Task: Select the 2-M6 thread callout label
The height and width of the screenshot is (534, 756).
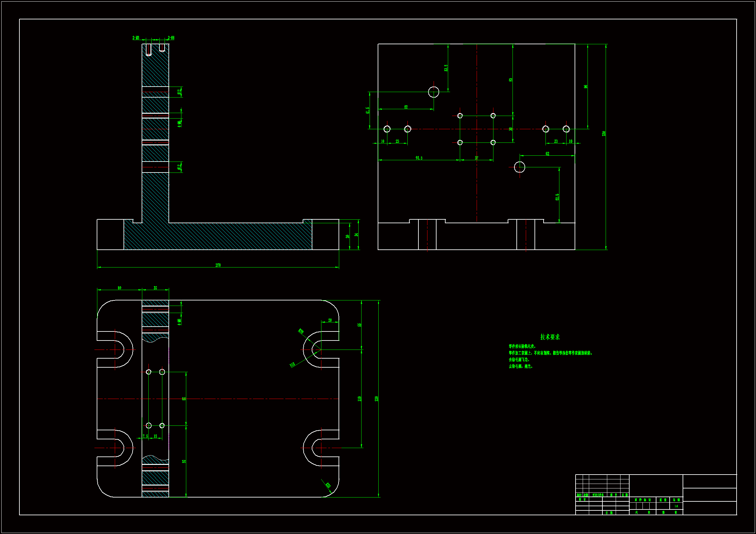Action: (x=136, y=38)
